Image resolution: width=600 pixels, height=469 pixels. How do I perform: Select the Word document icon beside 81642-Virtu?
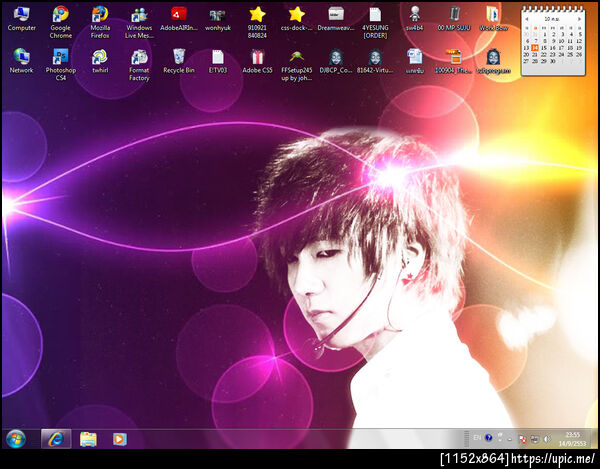415,61
